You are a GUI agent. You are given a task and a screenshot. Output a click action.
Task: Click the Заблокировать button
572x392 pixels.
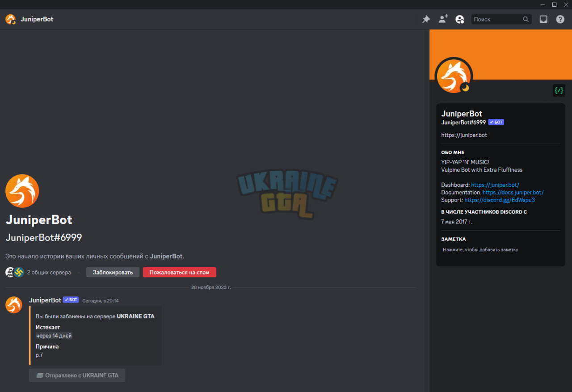pyautogui.click(x=113, y=272)
